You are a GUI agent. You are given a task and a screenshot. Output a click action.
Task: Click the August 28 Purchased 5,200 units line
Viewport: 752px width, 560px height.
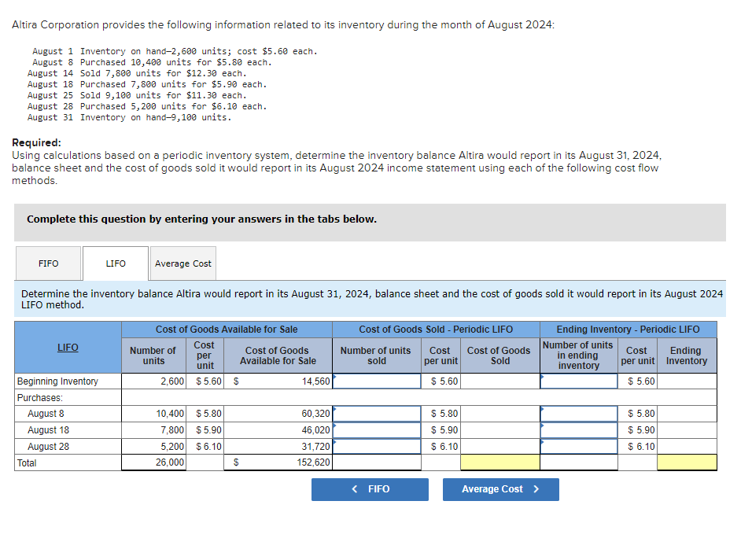147,106
